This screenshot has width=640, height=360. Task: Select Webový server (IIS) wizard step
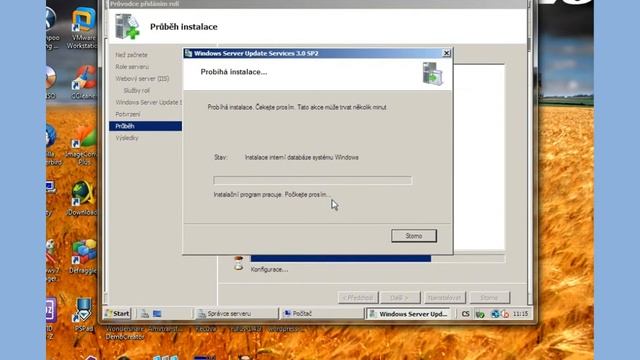point(142,78)
